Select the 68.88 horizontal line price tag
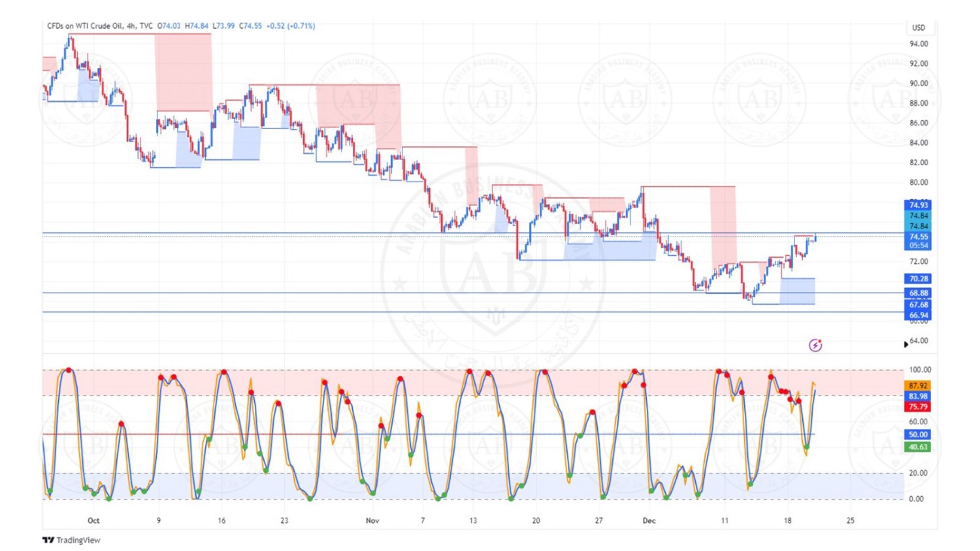Viewport: 980px width, 551px height. click(x=918, y=293)
